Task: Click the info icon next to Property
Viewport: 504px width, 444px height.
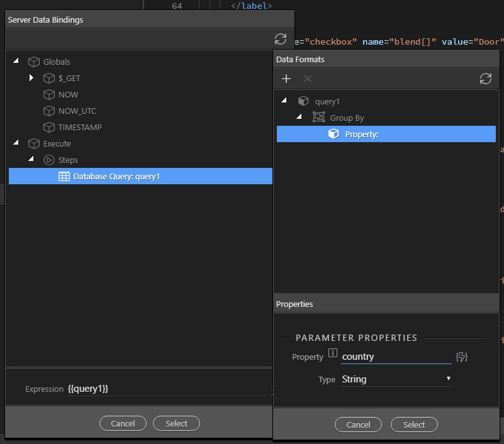Action: point(333,353)
